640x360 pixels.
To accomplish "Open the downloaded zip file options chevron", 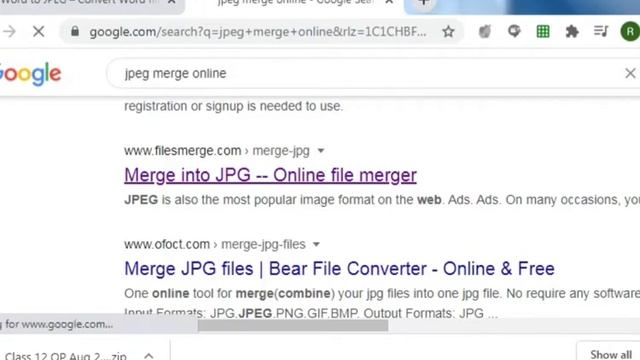I will 149,356.
